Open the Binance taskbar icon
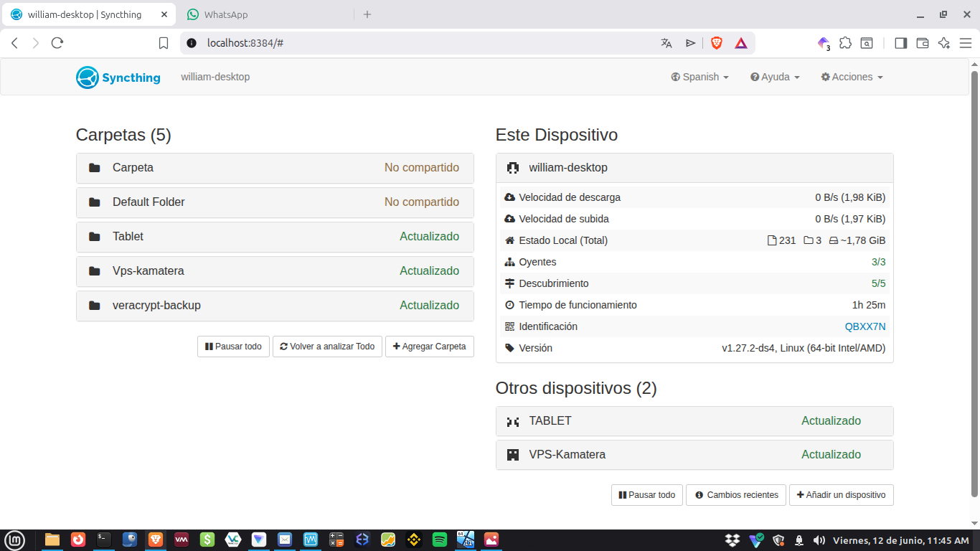This screenshot has width=980, height=551. 414,540
